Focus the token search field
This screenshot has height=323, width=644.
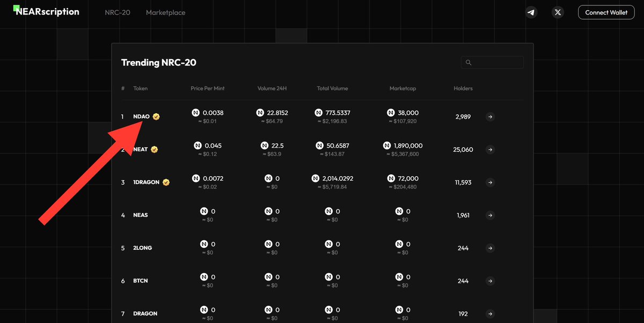492,62
